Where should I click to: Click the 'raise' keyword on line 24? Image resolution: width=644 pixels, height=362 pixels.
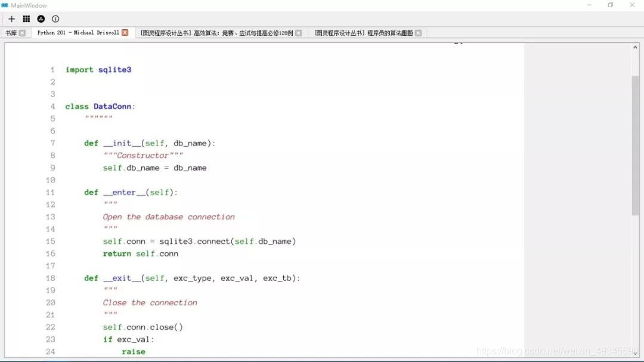[133, 352]
